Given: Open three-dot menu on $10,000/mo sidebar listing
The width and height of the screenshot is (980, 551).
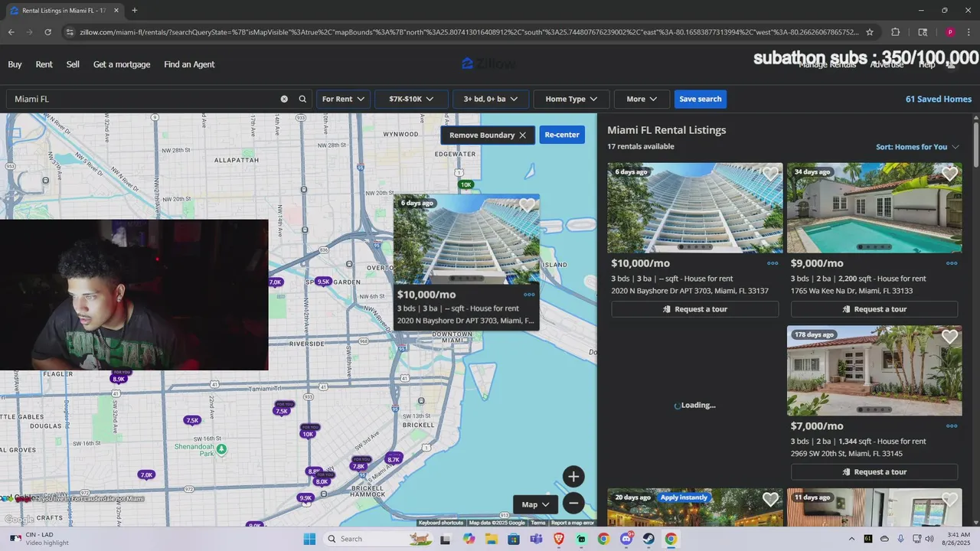Looking at the screenshot, I should pos(773,263).
